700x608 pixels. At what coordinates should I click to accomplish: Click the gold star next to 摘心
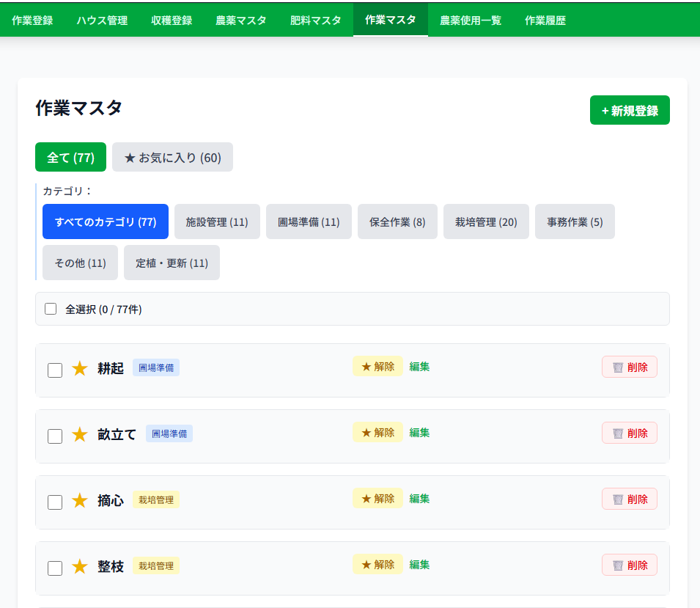(80, 501)
